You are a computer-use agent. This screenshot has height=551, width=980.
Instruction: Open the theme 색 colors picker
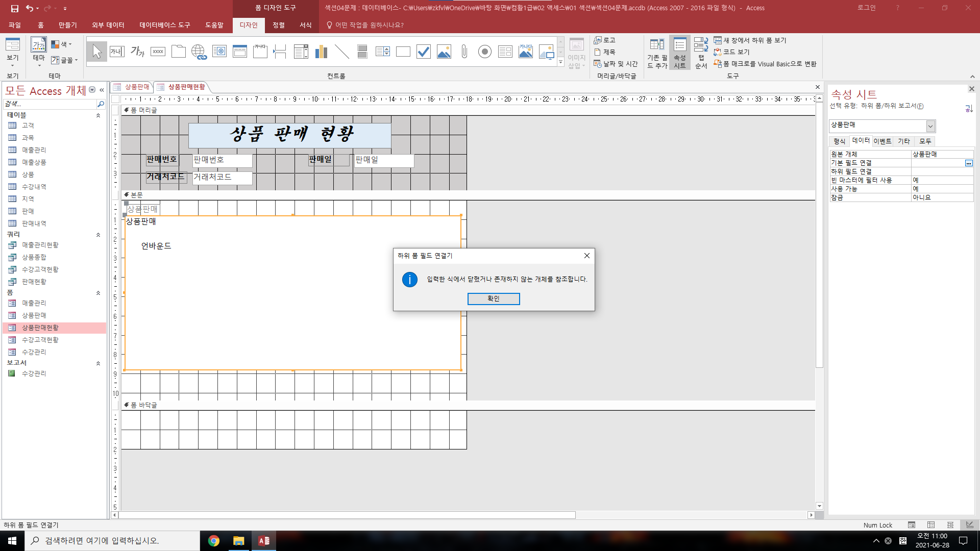62,44
